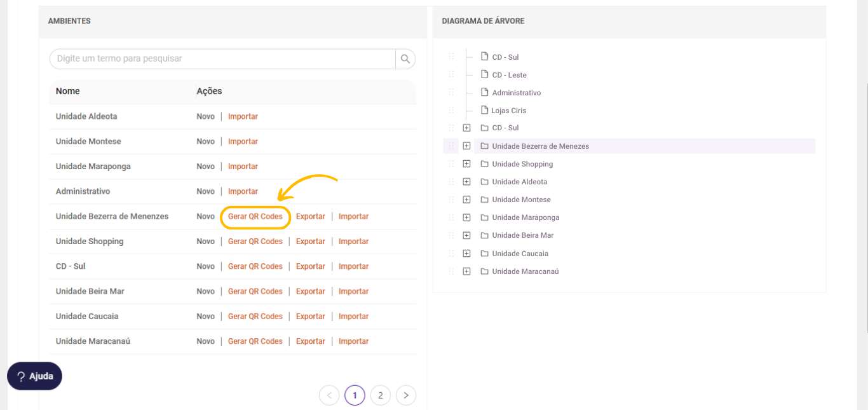Select page 2 in pagination
This screenshot has width=868, height=410.
point(380,395)
